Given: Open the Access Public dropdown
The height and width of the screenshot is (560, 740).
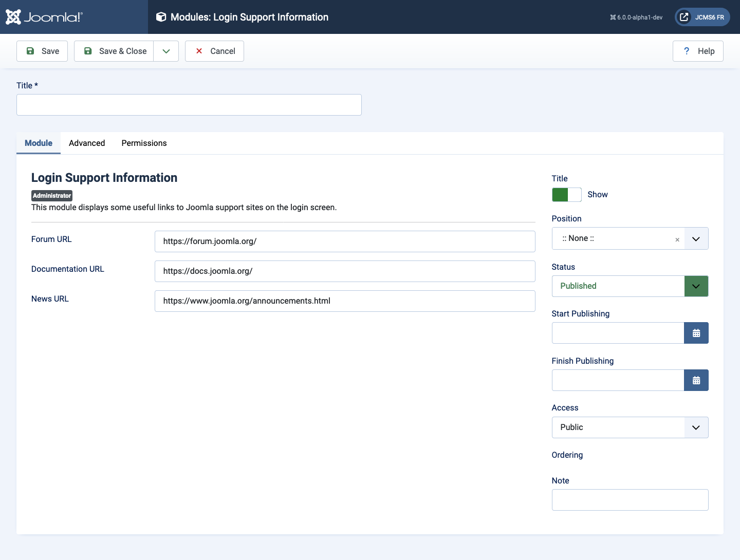Looking at the screenshot, I should pyautogui.click(x=630, y=427).
